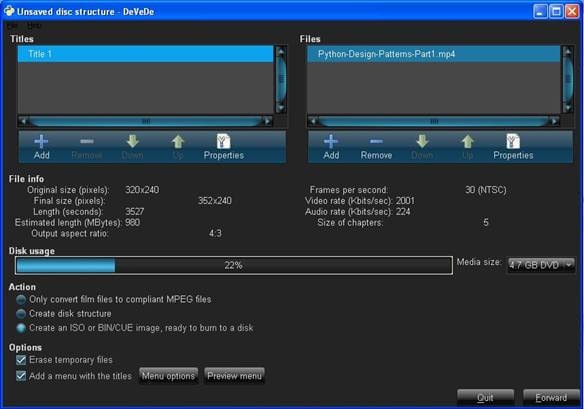Viewport: 584px width, 409px height.
Task: Choose the Create disk structure option
Action: [x=21, y=314]
